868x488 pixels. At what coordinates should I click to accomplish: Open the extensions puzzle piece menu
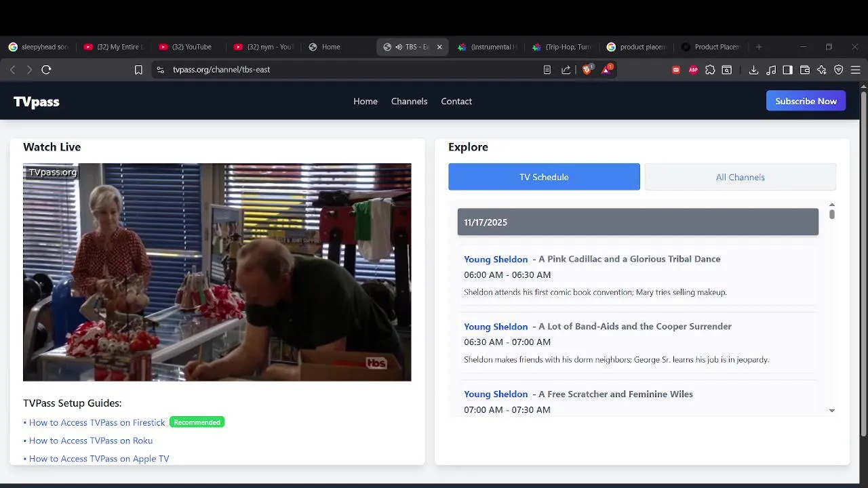click(710, 70)
